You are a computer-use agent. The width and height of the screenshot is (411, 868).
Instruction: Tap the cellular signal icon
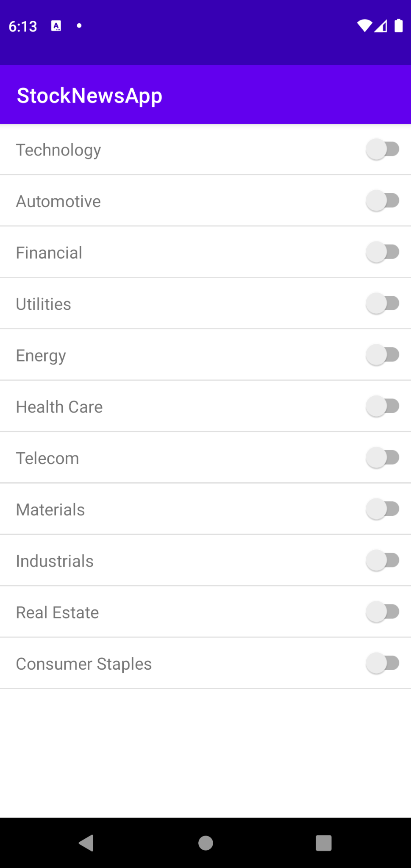pyautogui.click(x=381, y=26)
